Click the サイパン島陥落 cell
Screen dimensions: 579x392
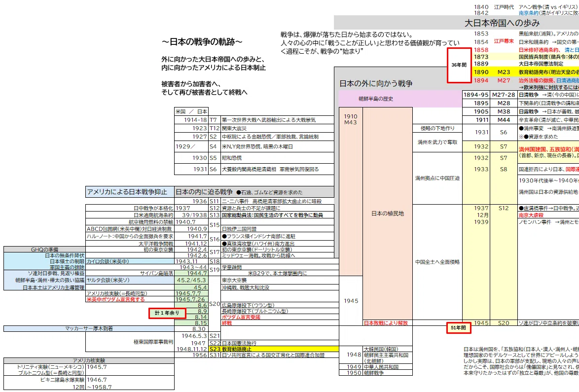pos(130,273)
